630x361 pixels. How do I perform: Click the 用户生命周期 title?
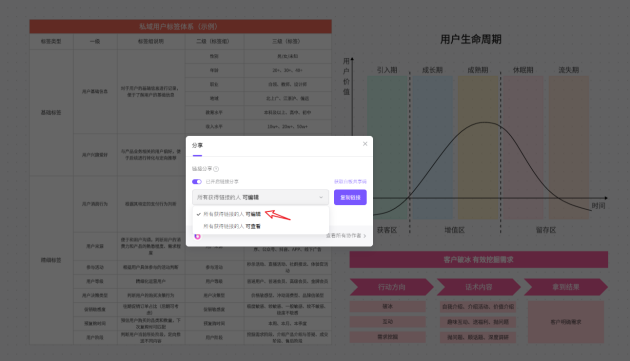pyautogui.click(x=471, y=39)
